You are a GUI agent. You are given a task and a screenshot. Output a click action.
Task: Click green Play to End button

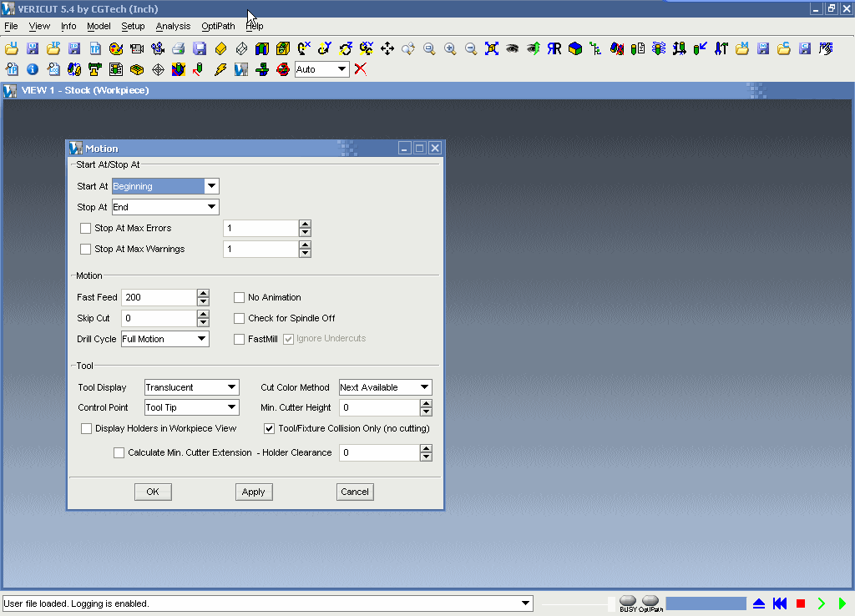(842, 603)
